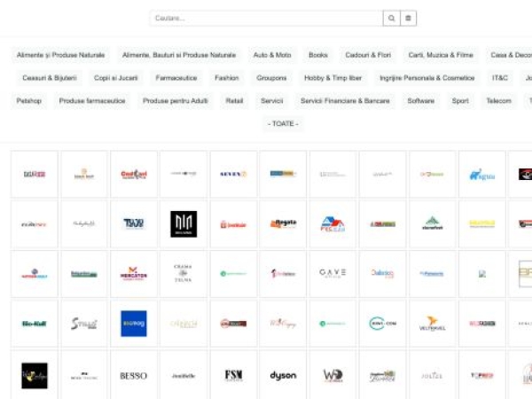Viewport: 532px width, 399px height.
Task: Open the Kiwi.com brand logo tile
Action: coord(383,324)
